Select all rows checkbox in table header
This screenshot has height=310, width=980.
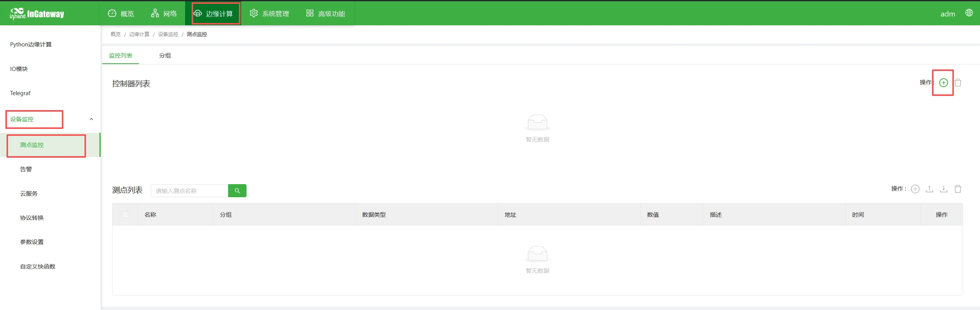[125, 214]
